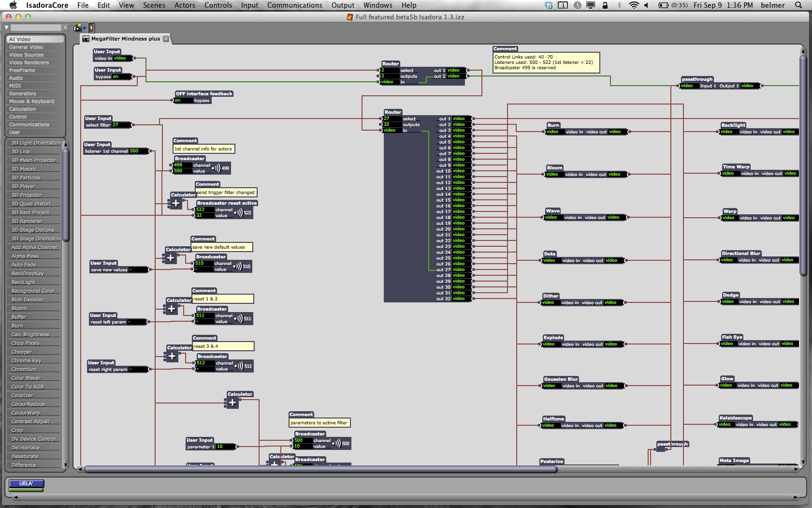Click the Dropbox menu bar icon
Image resolution: width=812 pixels, height=508 pixels.
pyautogui.click(x=549, y=5)
